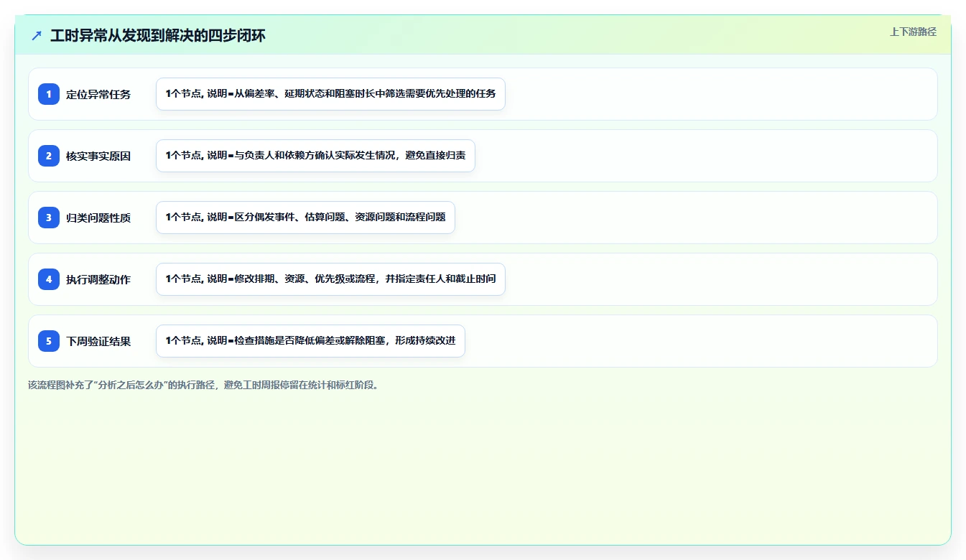
Task: Click the 上下游路径 label
Action: 913,32
